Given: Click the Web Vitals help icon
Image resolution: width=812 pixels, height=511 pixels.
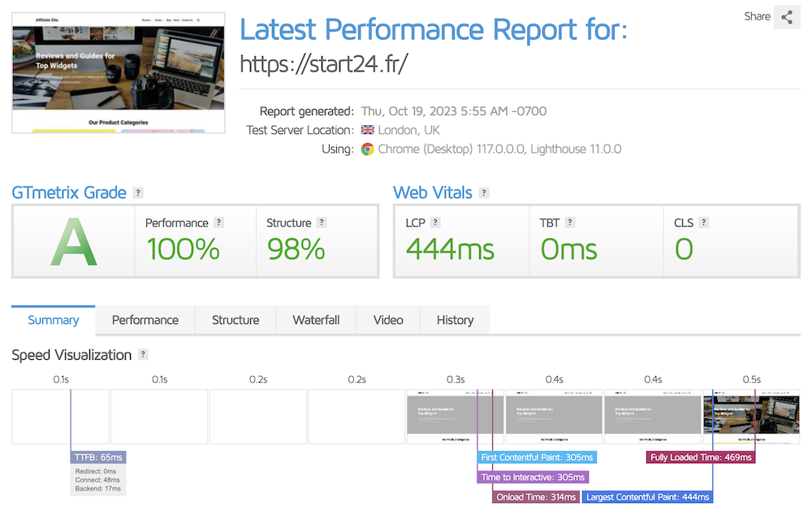Looking at the screenshot, I should (x=484, y=193).
